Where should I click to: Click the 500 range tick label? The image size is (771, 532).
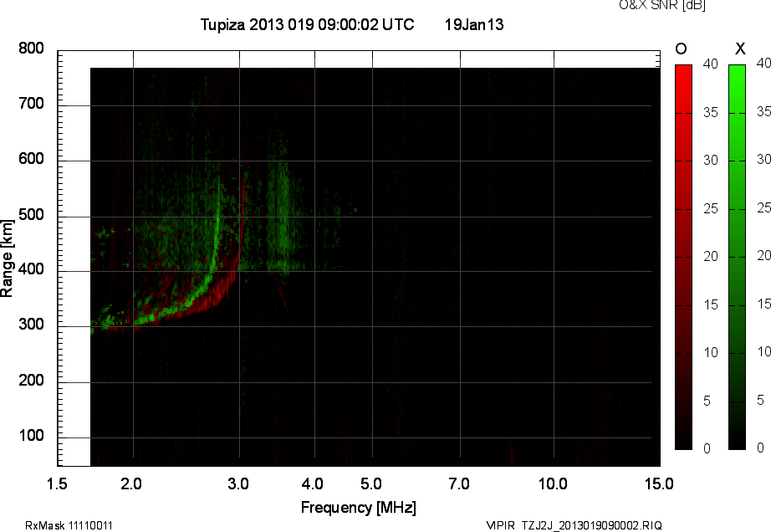(31, 215)
